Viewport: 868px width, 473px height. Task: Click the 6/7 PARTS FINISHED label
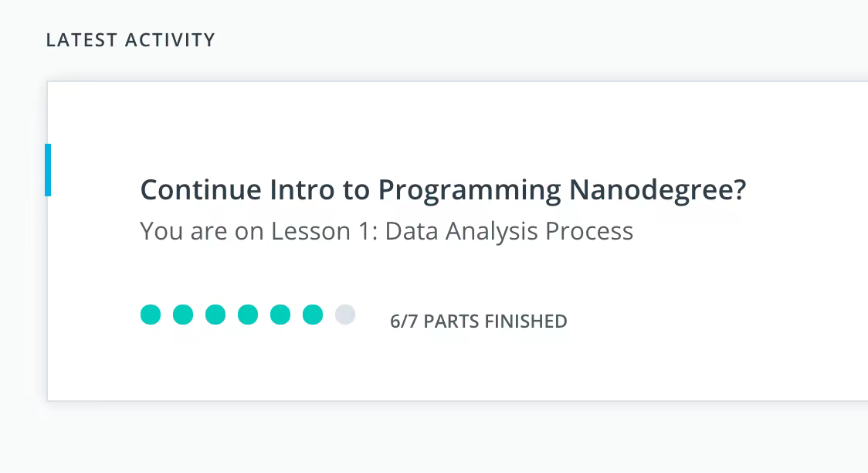coord(478,322)
